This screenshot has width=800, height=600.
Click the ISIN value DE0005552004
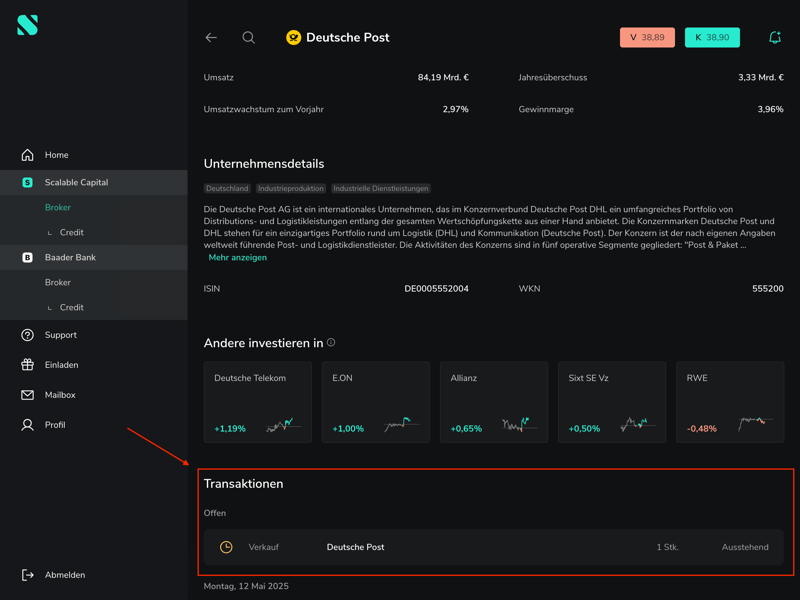(x=436, y=289)
